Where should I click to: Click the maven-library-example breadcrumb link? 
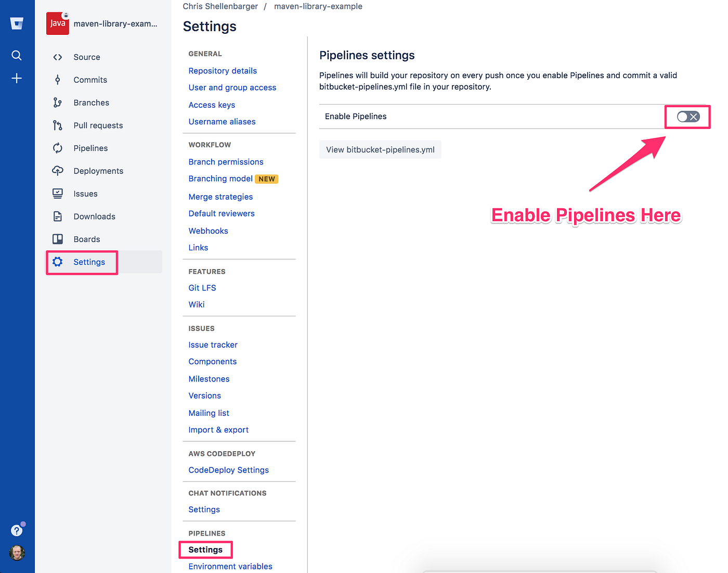[318, 6]
